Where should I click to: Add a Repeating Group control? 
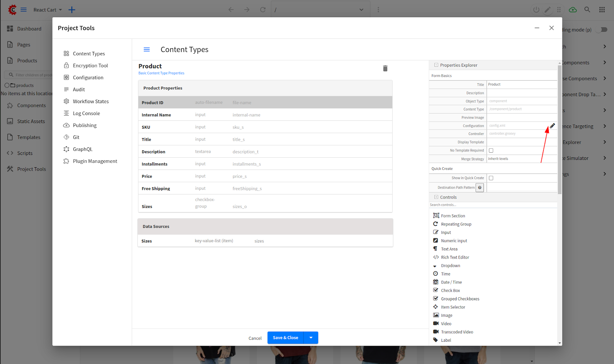tap(456, 224)
